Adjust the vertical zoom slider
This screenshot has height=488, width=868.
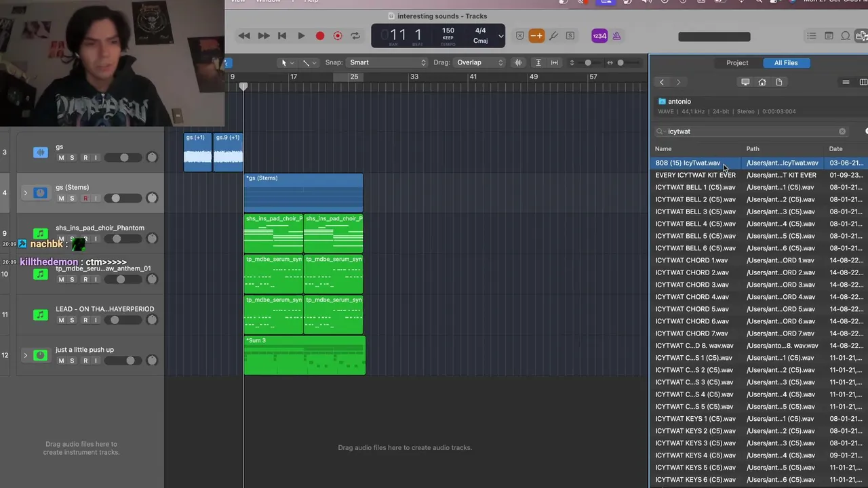coord(588,62)
